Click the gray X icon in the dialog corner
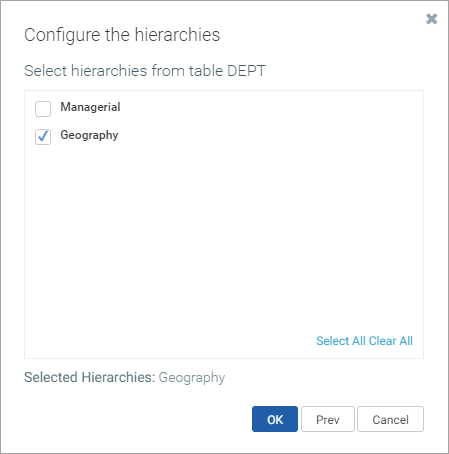449x454 pixels. [x=431, y=19]
